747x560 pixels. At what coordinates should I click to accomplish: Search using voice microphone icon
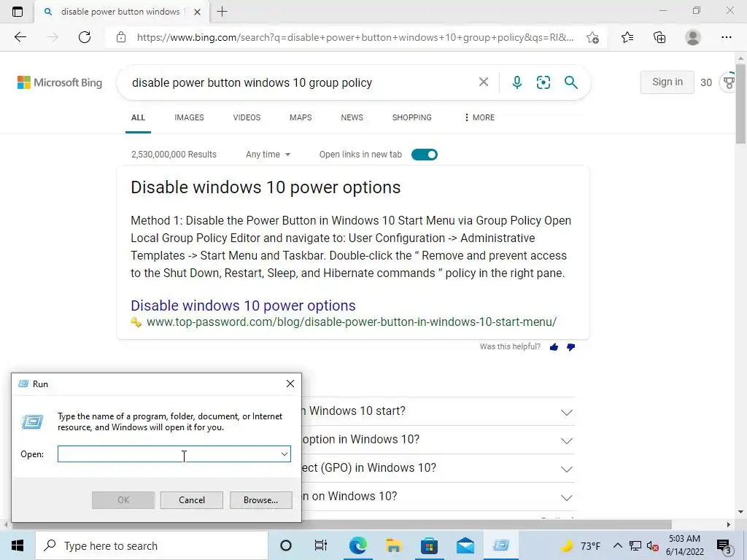click(517, 82)
